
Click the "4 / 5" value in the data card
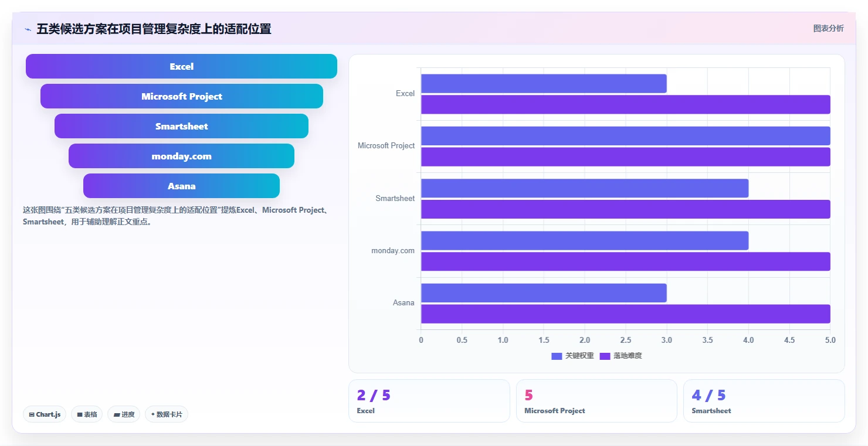click(x=708, y=396)
